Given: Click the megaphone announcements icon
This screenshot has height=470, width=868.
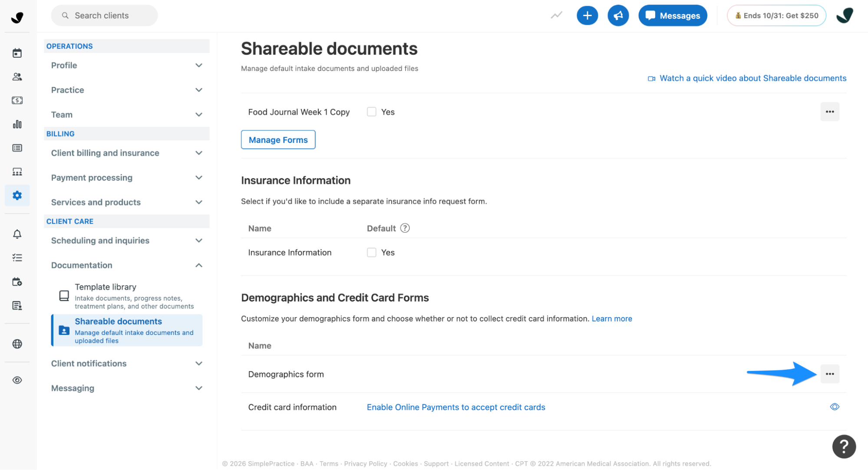Looking at the screenshot, I should click(x=618, y=16).
